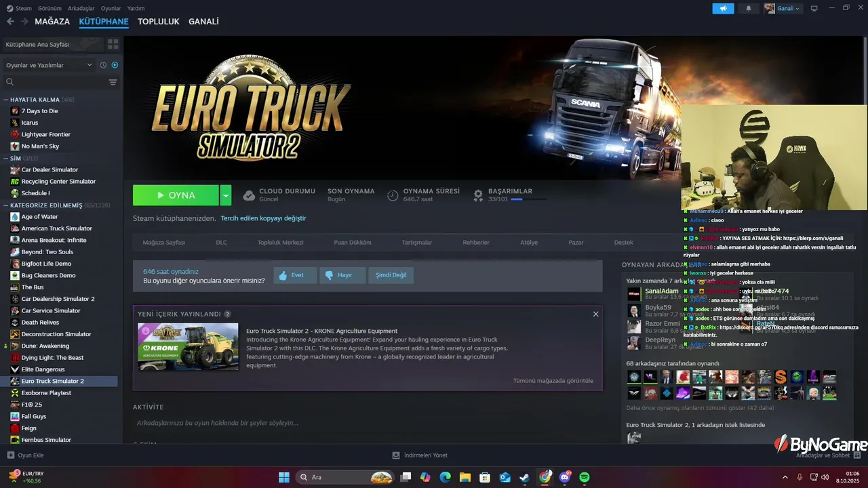The image size is (868, 488).
Task: Open the Arkadaşlar menu
Action: tap(81, 8)
